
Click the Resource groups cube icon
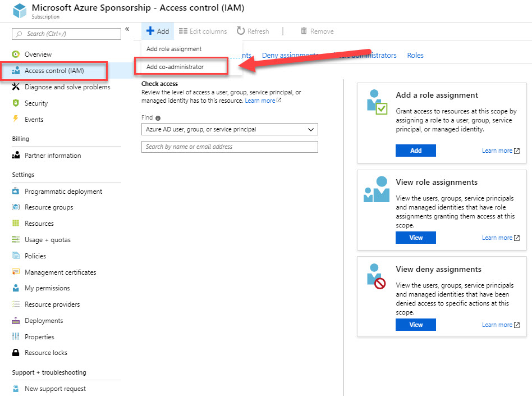(x=16, y=207)
